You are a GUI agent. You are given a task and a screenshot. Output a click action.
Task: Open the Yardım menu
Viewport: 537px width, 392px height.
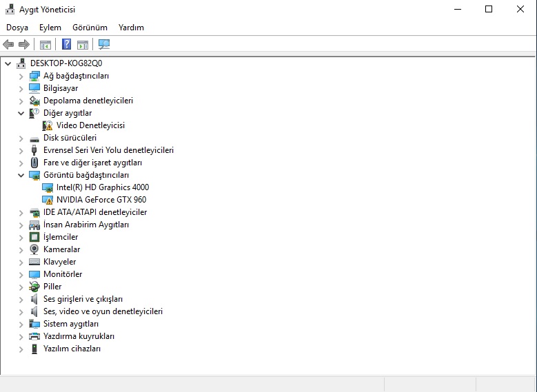(131, 28)
